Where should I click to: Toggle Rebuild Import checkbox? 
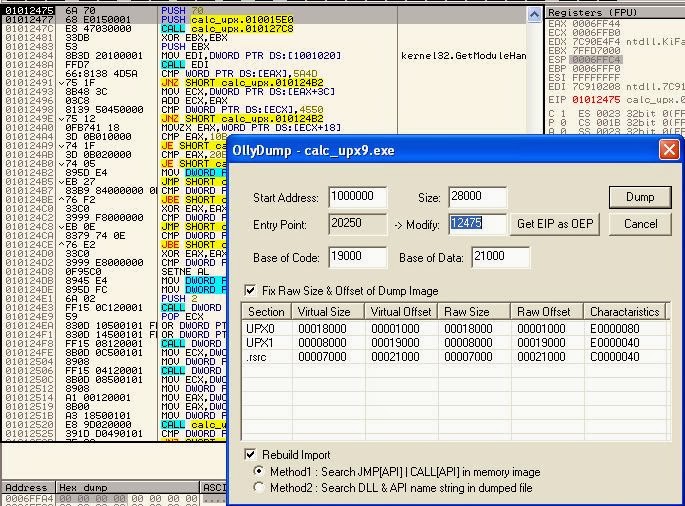pos(250,454)
